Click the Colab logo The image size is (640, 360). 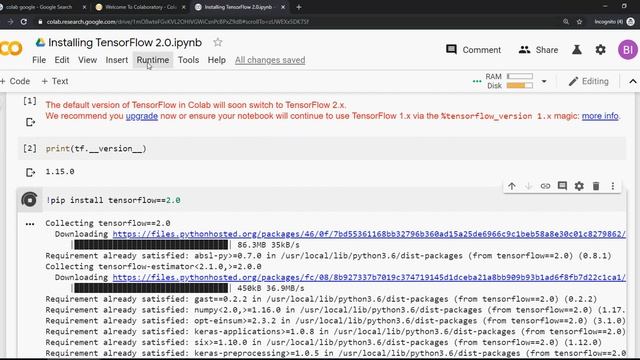[x=11, y=49]
